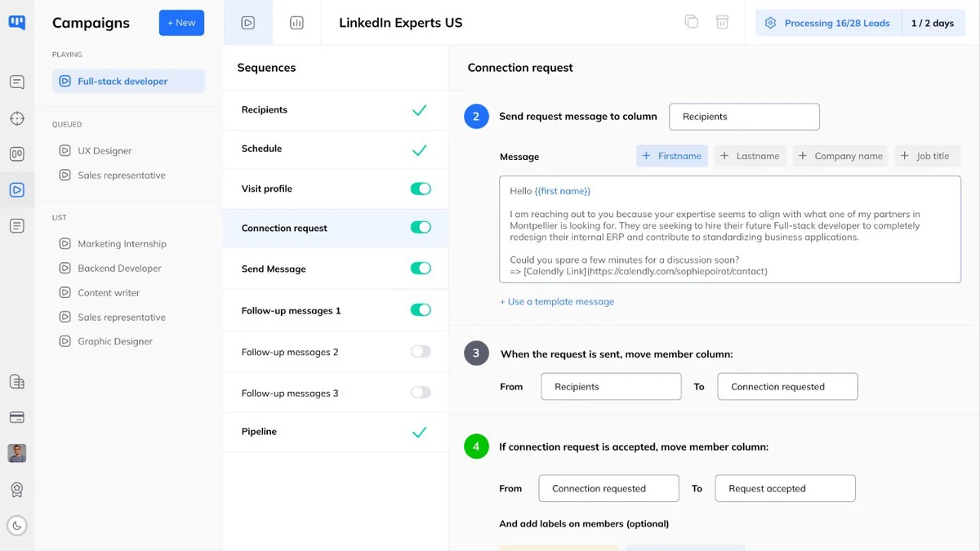The image size is (980, 551).
Task: Click the delete campaign trash icon
Action: [723, 22]
